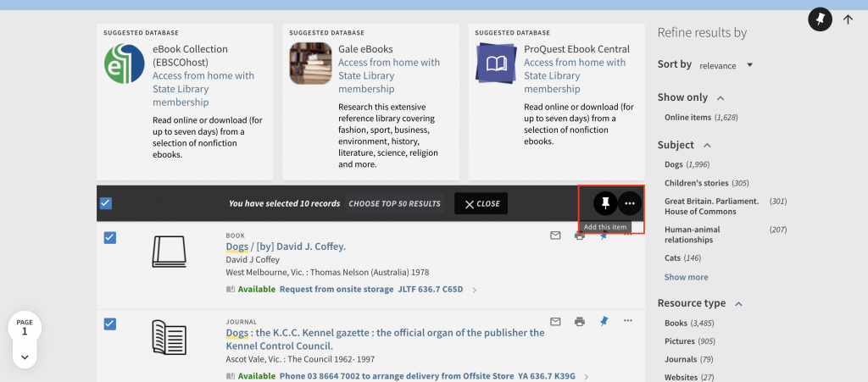Open more actions menu in selection toolbar
The image size is (868, 382).
(629, 203)
